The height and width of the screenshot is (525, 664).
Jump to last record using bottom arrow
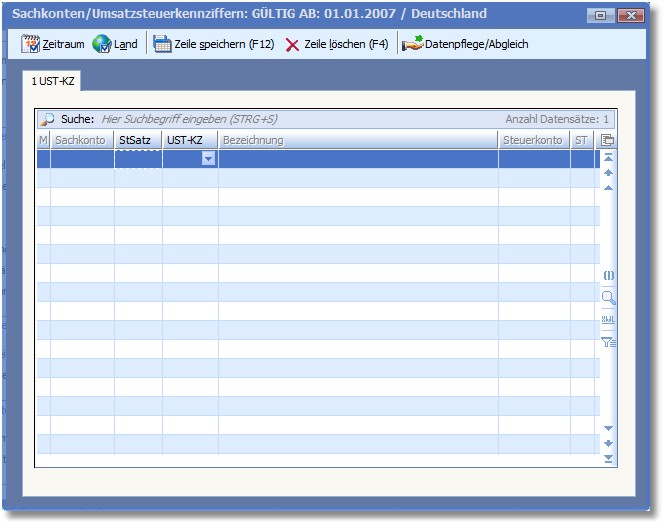(608, 458)
